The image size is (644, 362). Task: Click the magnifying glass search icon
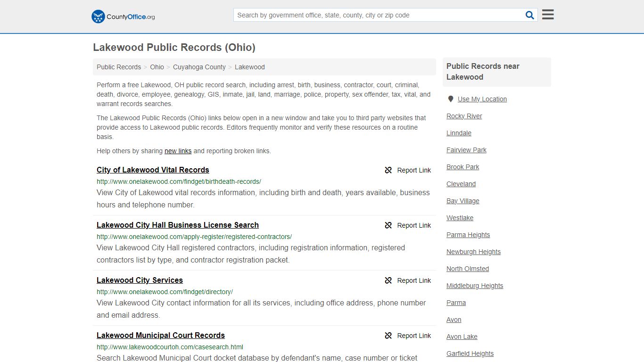click(x=530, y=15)
